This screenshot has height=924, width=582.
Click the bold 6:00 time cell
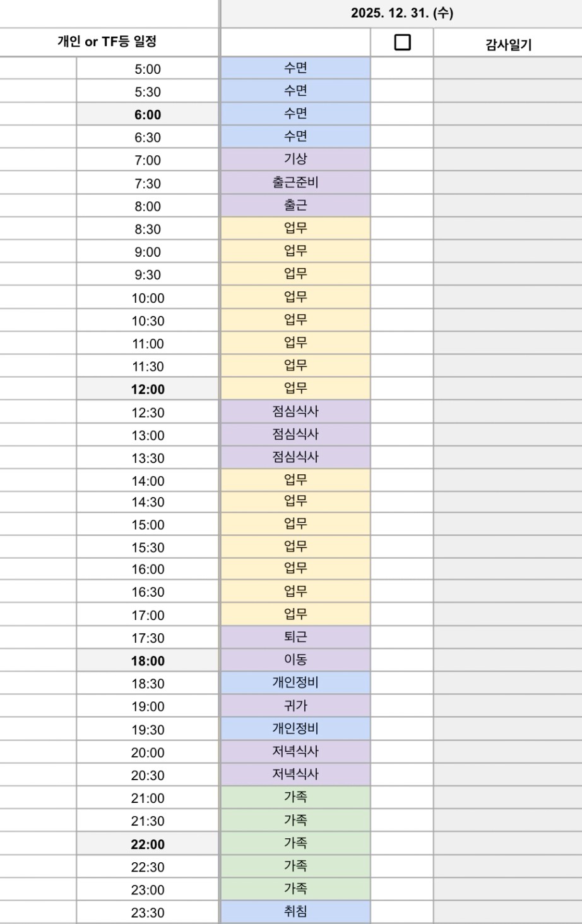click(148, 115)
